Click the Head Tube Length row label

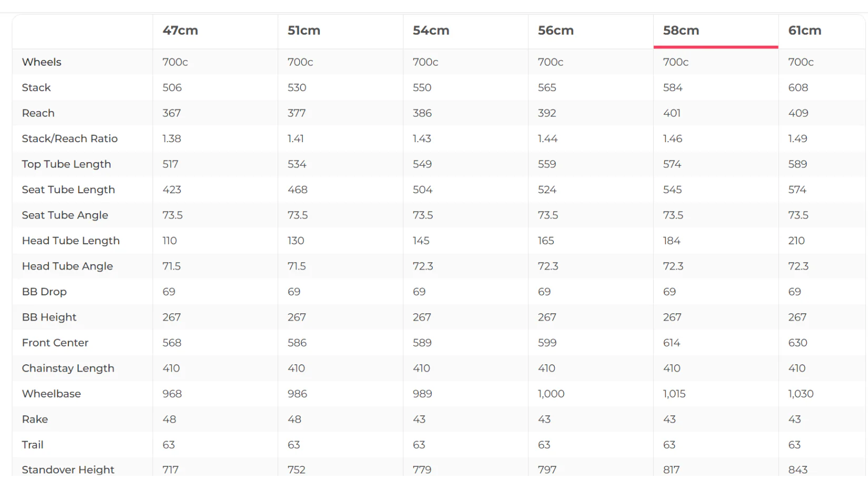click(x=71, y=241)
